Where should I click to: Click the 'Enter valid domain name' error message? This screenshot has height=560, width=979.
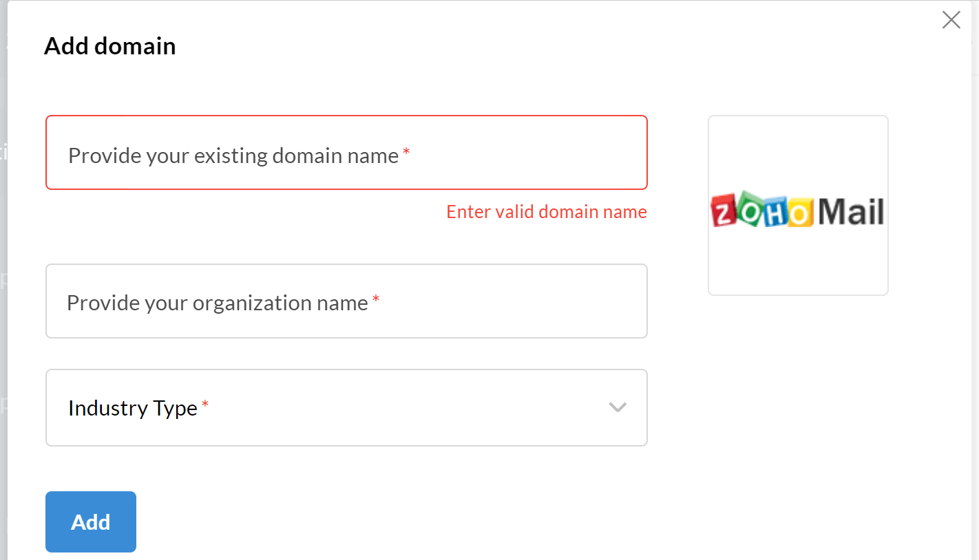click(546, 211)
